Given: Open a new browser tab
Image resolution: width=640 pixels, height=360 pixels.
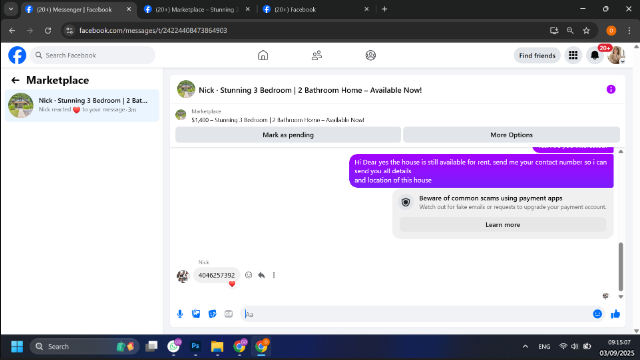Looking at the screenshot, I should [x=384, y=9].
